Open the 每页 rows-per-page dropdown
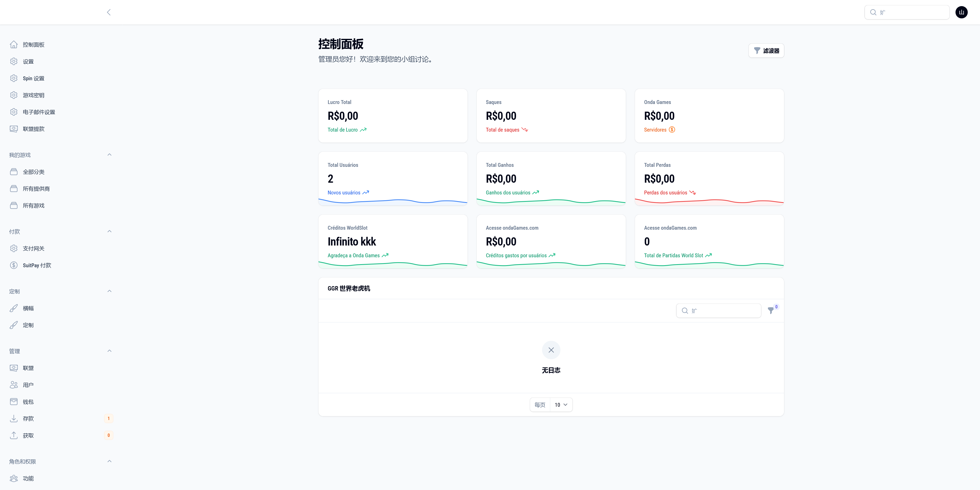This screenshot has height=490, width=980. tap(561, 405)
